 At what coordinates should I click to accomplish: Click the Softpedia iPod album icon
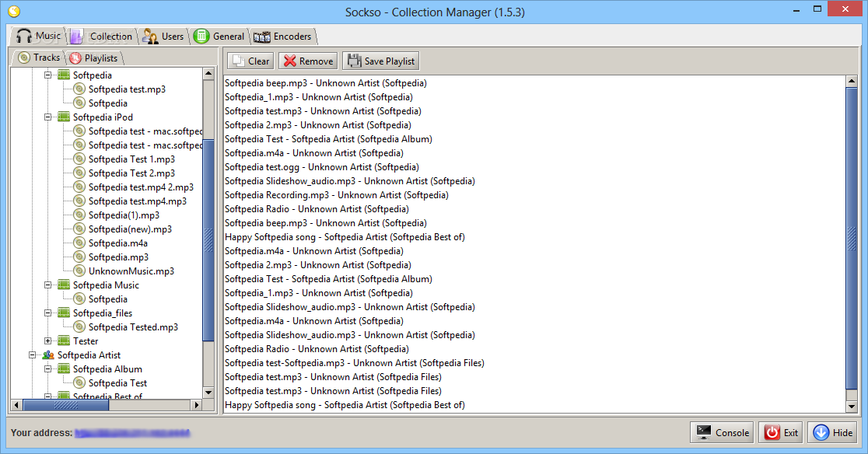(65, 117)
